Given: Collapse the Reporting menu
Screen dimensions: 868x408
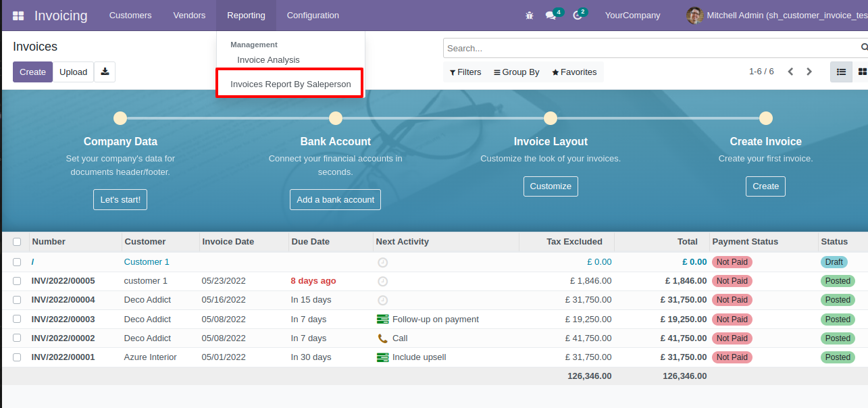Looking at the screenshot, I should [247, 16].
